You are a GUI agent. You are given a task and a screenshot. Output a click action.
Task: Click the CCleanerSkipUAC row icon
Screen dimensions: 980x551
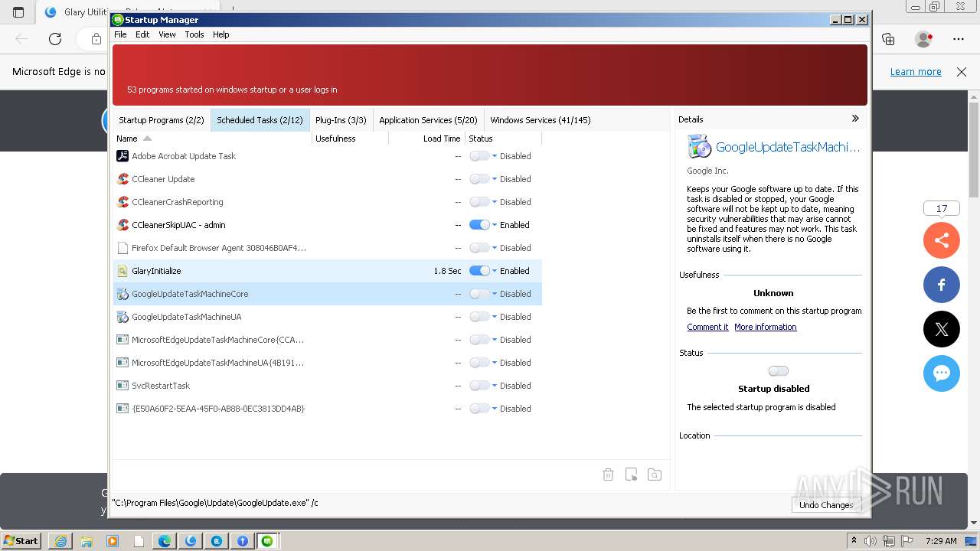(122, 225)
